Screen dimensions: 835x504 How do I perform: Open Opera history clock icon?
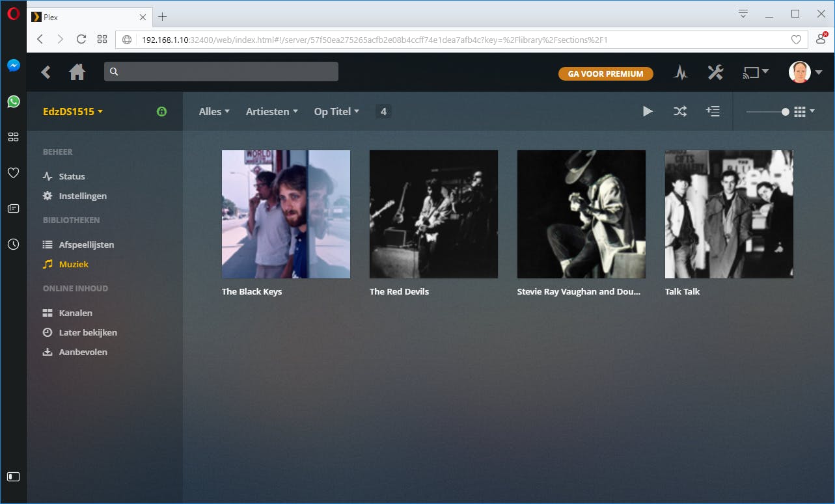[13, 245]
